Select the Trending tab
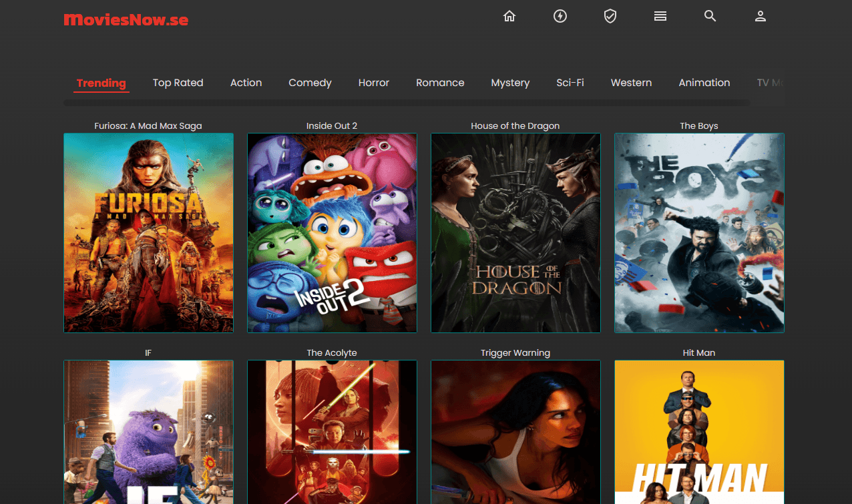Screen dimensions: 852x504 [x=101, y=83]
